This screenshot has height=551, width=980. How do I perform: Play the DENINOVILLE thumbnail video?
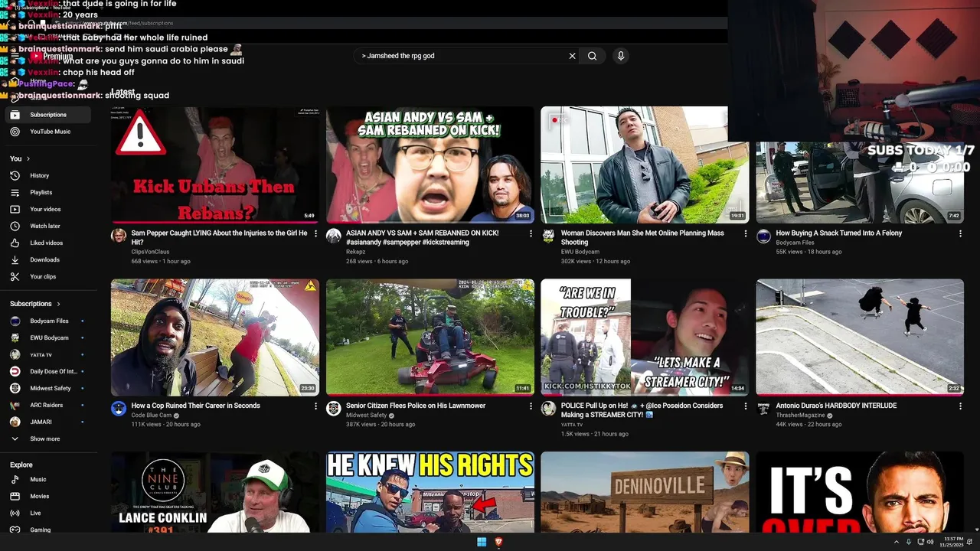click(645, 492)
